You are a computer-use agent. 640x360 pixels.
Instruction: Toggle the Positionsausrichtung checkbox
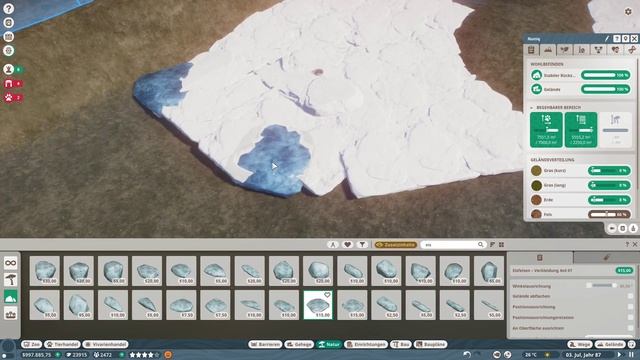pos(631,307)
